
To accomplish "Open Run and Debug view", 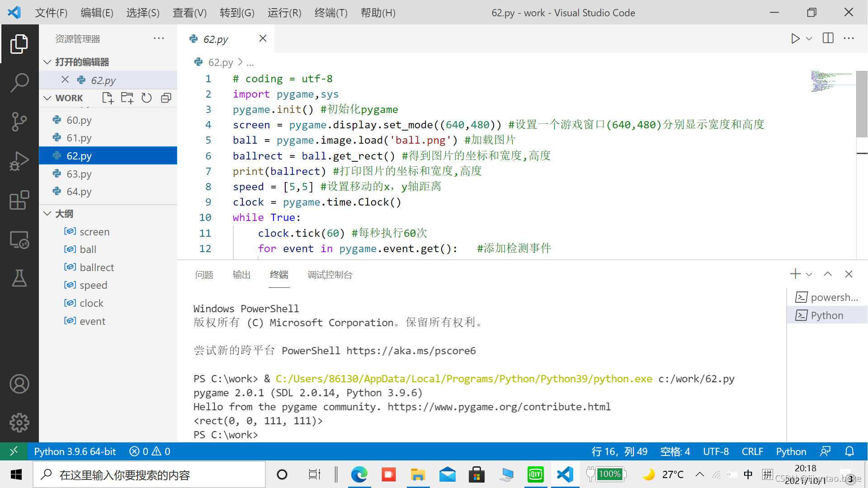I will point(19,161).
